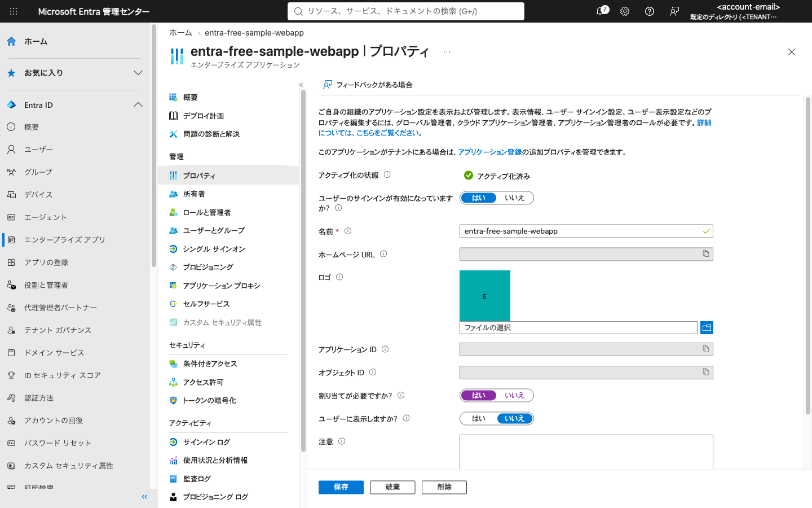Screen dimensions: 812x508
Task: Copy the Object ID value
Action: 706,372
